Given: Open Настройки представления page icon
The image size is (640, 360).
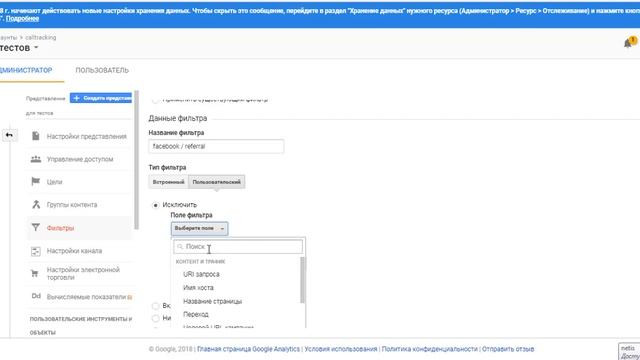Looking at the screenshot, I should coord(36,136).
